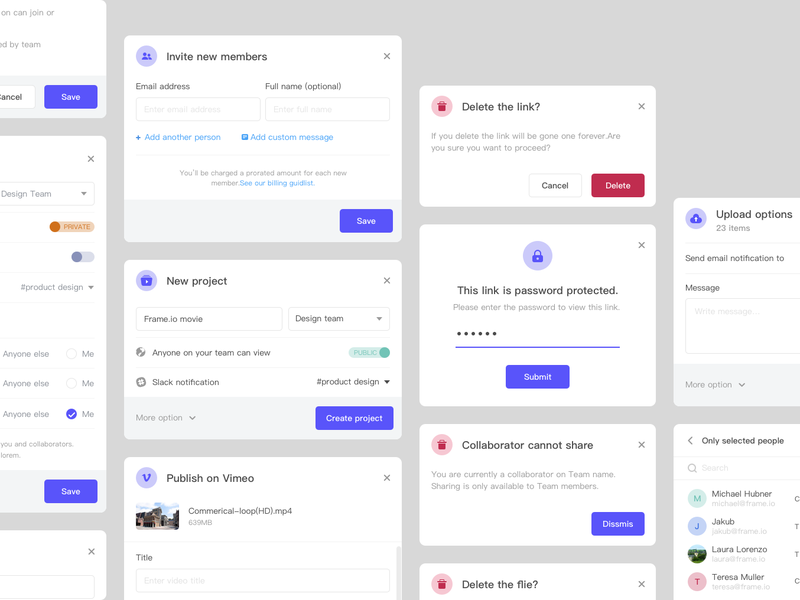Click the Slack notification icon

click(x=141, y=382)
